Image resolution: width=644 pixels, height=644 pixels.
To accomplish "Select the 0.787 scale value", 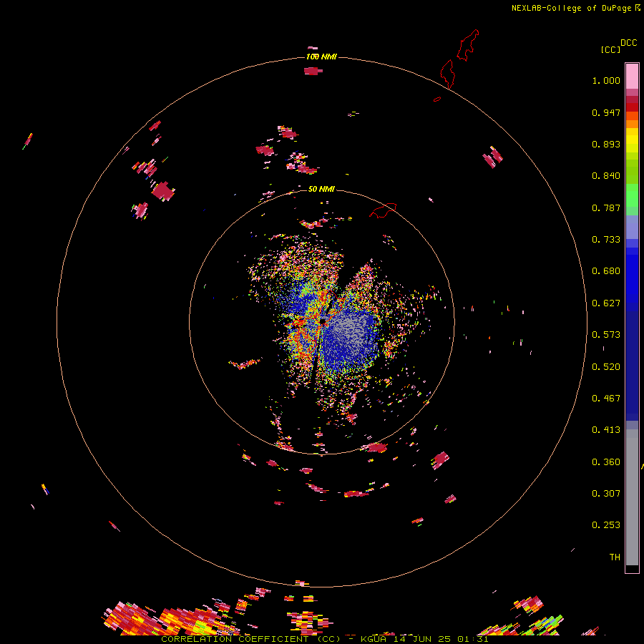I will (606, 208).
